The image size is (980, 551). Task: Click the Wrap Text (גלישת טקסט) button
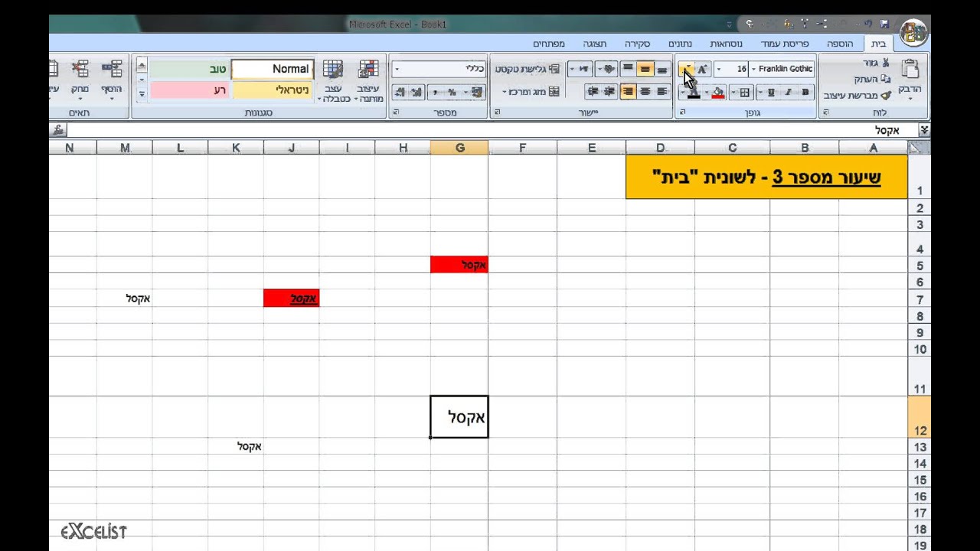coord(528,69)
